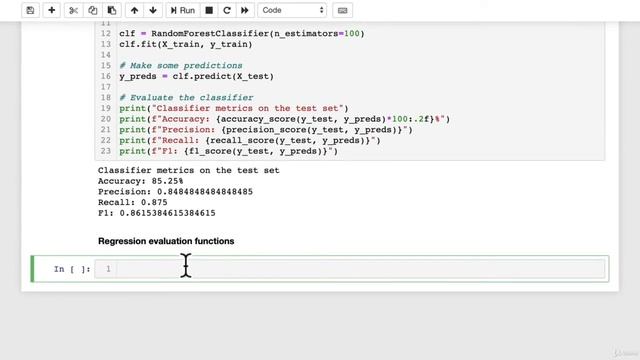
Task: Move the selected cell up
Action: pos(134,10)
